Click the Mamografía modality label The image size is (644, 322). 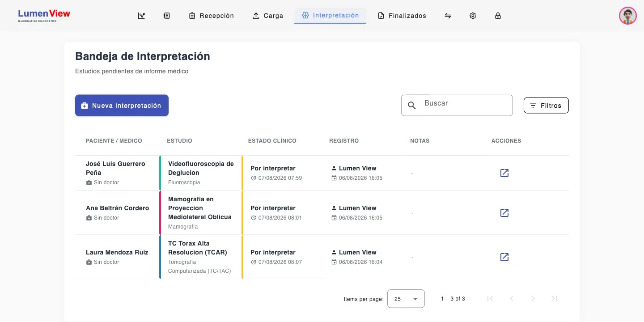tap(183, 227)
